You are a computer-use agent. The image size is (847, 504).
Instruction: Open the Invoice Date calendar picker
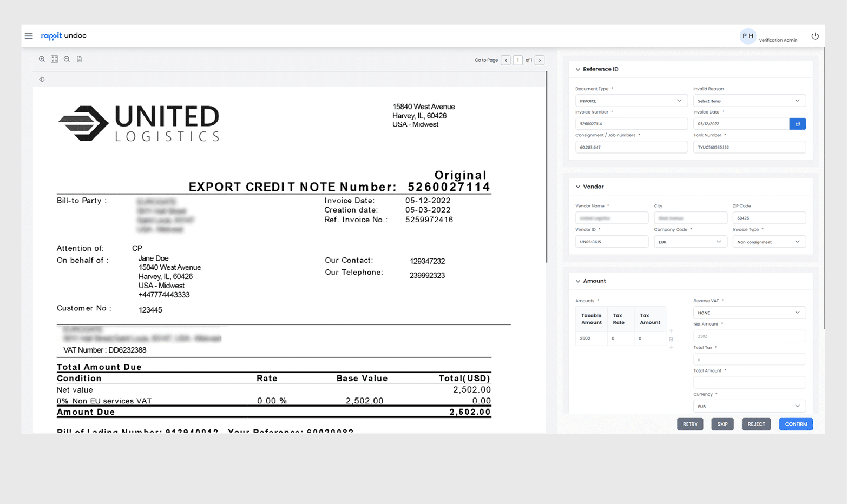point(797,123)
